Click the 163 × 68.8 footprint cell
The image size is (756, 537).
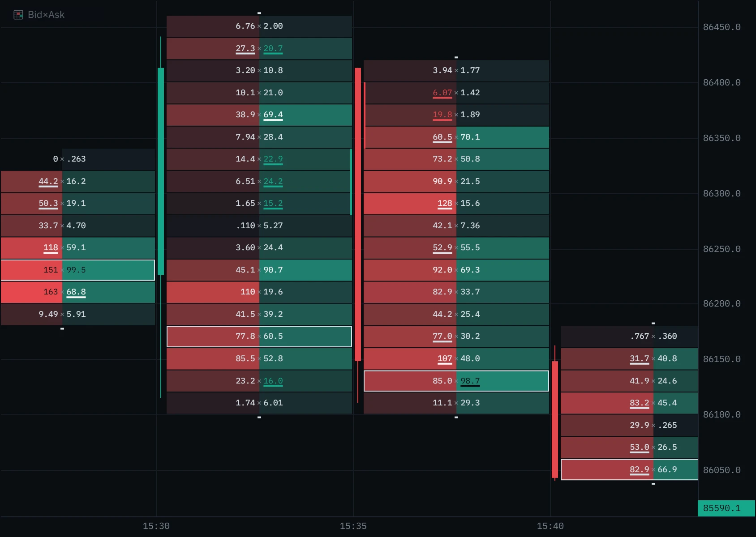78,292
